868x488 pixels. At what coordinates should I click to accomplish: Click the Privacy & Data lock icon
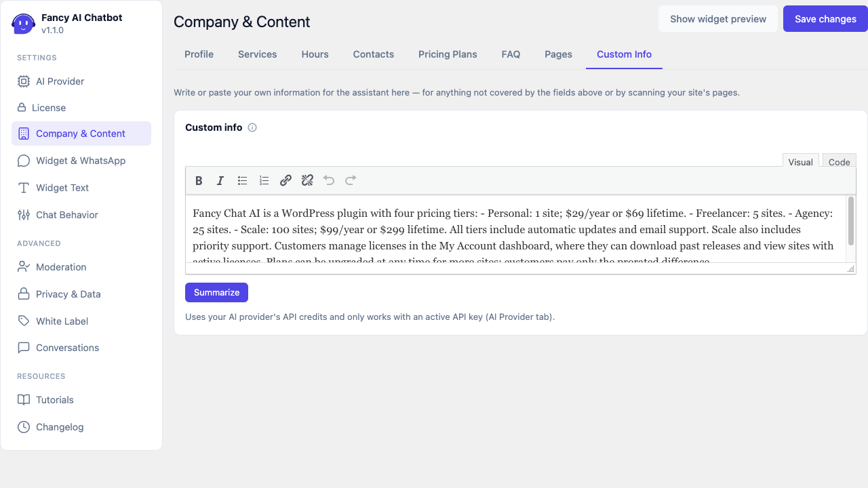pyautogui.click(x=24, y=294)
